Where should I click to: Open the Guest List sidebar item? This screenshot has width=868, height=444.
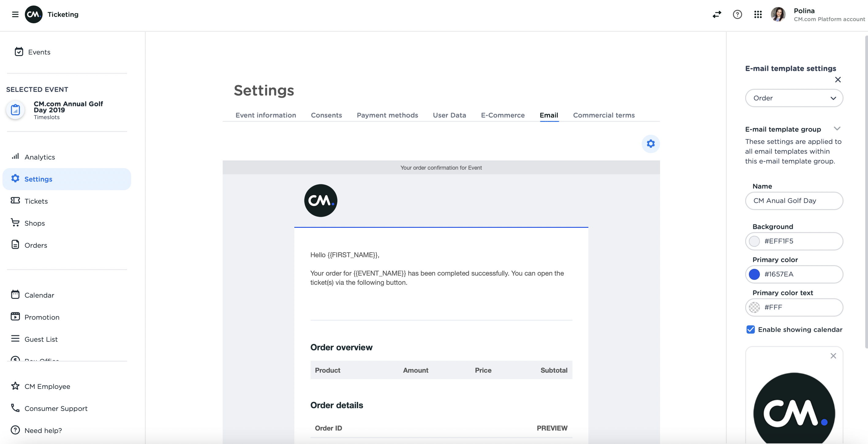coord(41,339)
